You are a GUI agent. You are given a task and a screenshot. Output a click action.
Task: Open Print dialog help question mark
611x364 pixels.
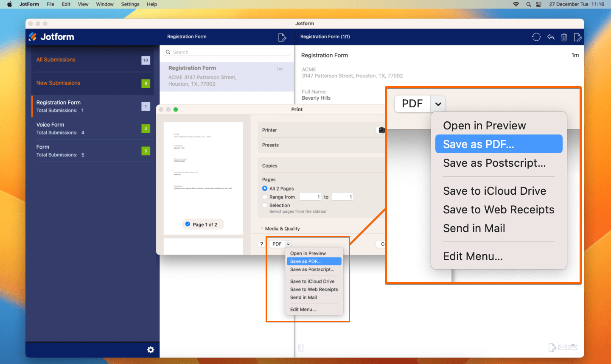point(261,244)
